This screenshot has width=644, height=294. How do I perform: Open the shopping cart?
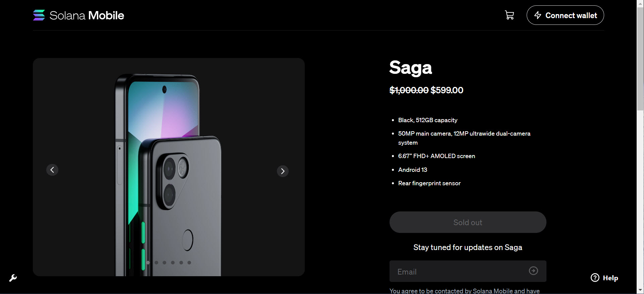(509, 15)
